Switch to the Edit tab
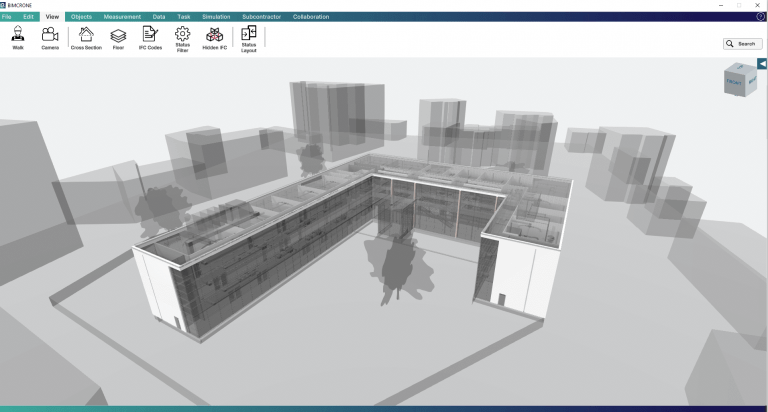 28,17
